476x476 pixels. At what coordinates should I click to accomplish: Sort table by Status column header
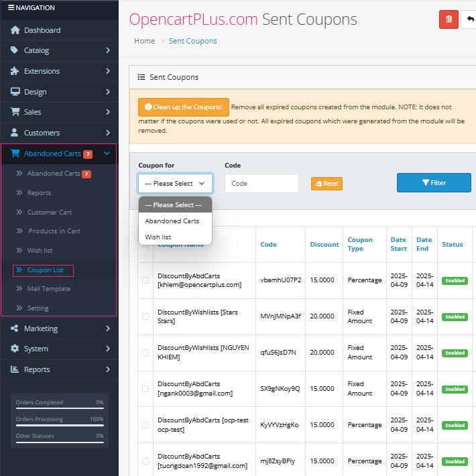click(453, 245)
